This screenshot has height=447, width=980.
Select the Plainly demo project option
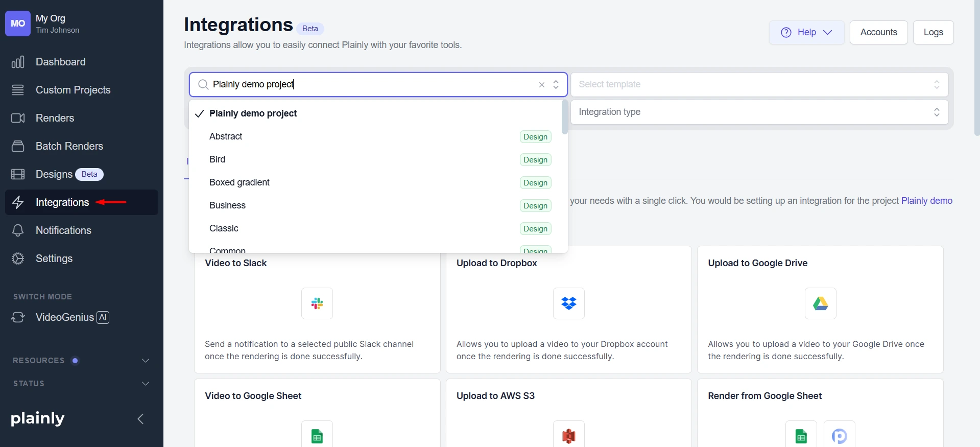375,113
